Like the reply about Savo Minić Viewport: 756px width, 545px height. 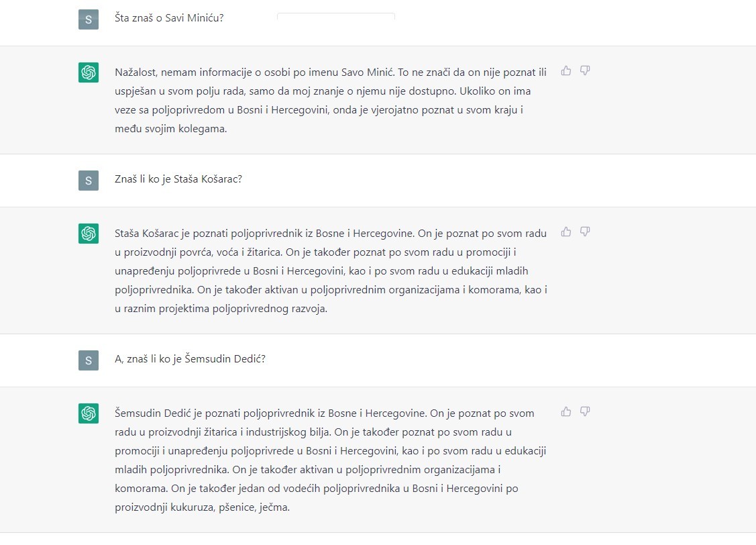566,70
